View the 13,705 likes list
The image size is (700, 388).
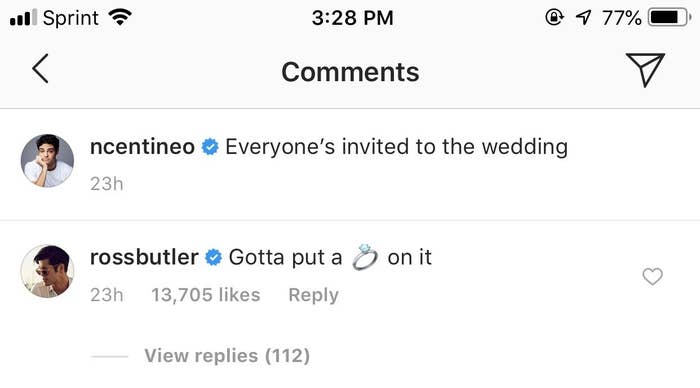pos(205,295)
